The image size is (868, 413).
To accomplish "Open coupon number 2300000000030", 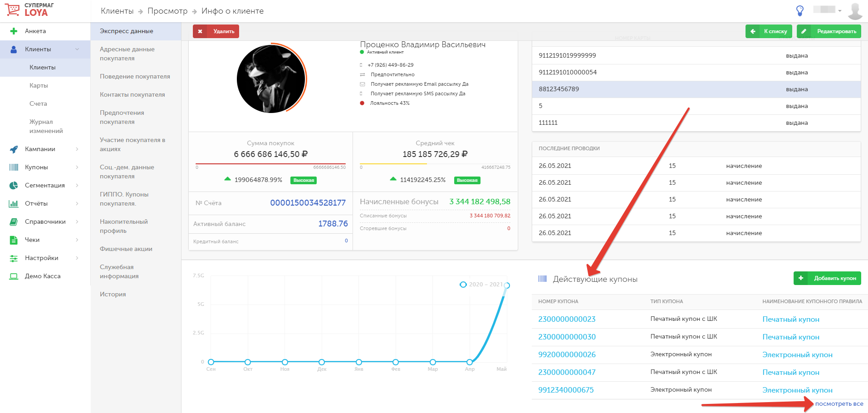I will (x=567, y=337).
